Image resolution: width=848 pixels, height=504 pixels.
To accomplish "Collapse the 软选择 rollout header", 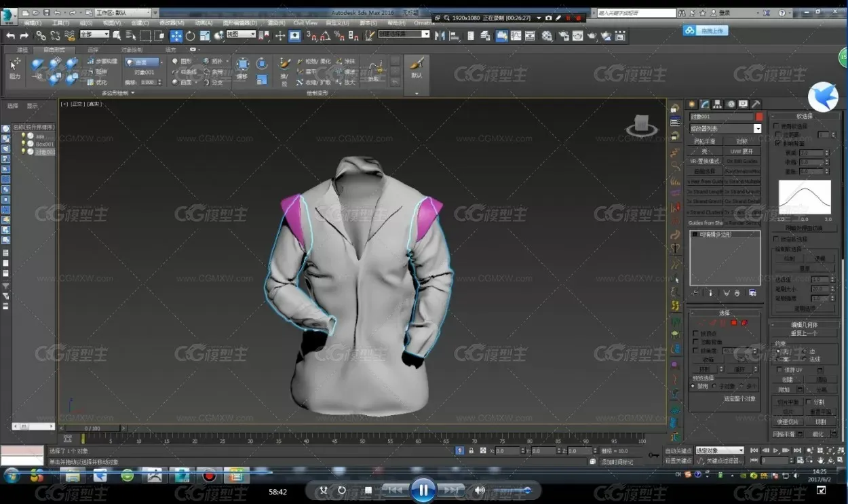I will (x=804, y=116).
